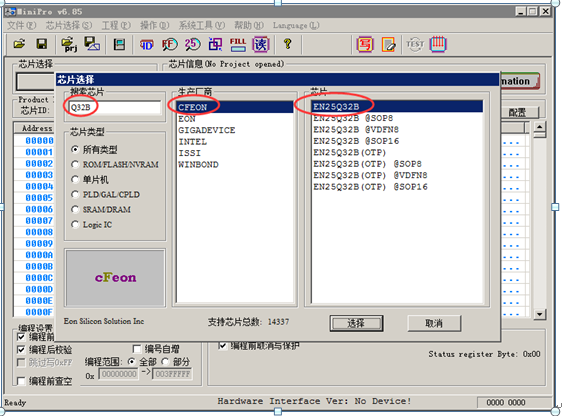Select chip EN25Q32B(OTP) without package suffix
The width and height of the screenshot is (562, 416).
[397, 152]
